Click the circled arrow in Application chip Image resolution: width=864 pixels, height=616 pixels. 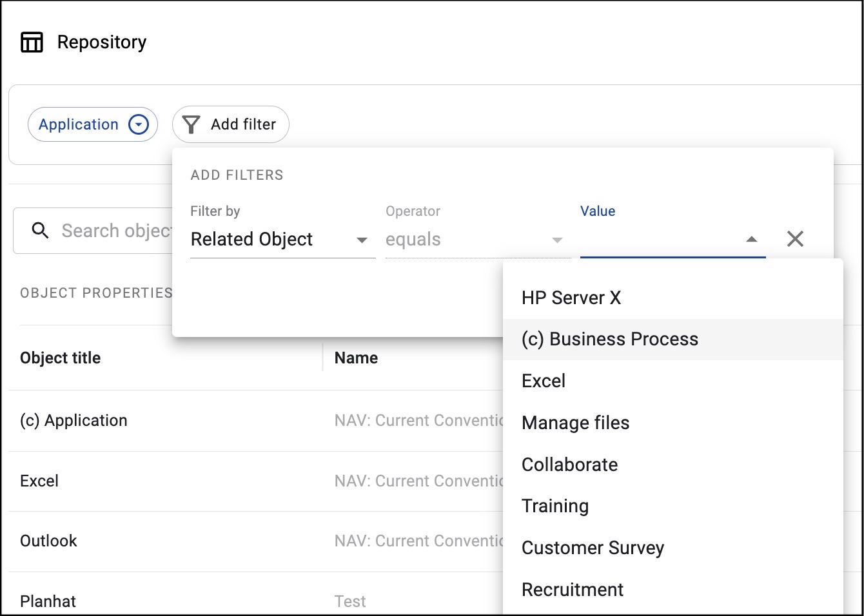139,124
